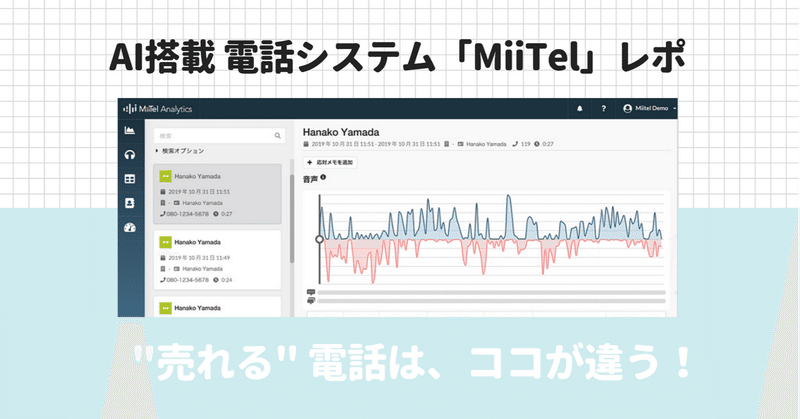Click the upper speech bubble track icon
This screenshot has height=419, width=800.
(x=311, y=292)
